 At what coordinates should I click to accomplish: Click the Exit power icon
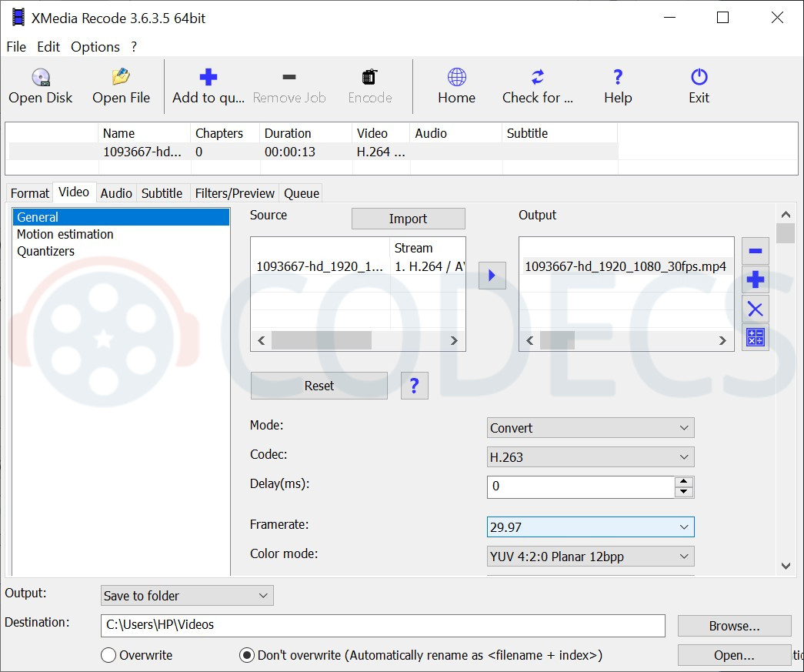pos(699,77)
